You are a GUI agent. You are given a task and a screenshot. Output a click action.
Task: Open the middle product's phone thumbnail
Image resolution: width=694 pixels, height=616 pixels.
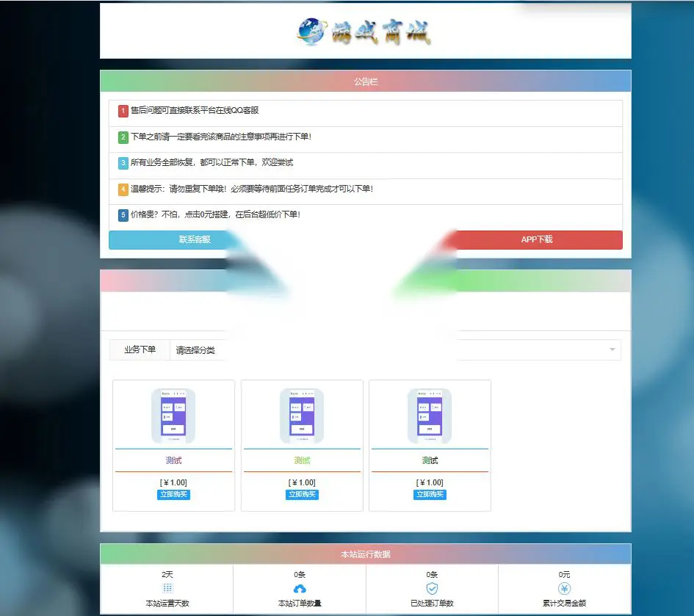click(x=302, y=416)
